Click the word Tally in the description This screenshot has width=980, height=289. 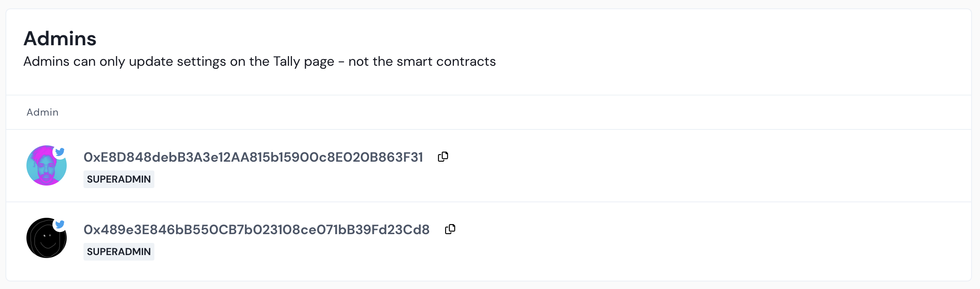tap(287, 62)
